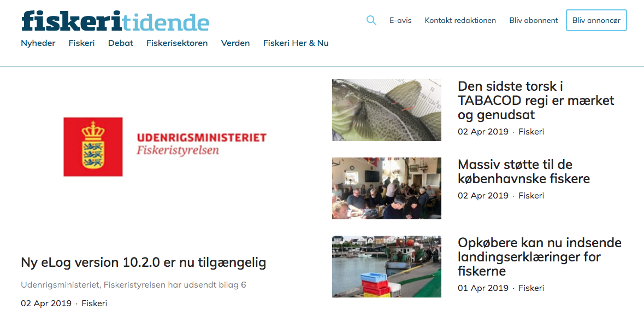Open the Verden menu item

235,43
